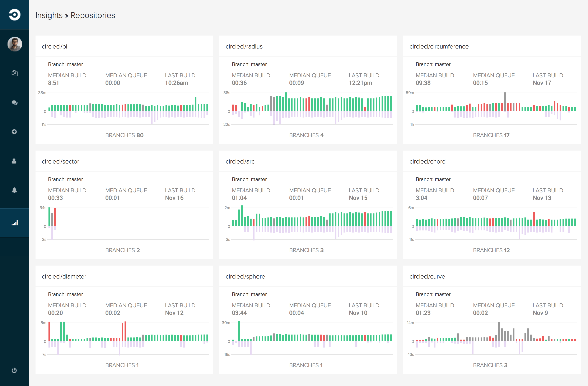Click the Repositories breadcrumb
Screen dimensions: 588x386
[93, 15]
